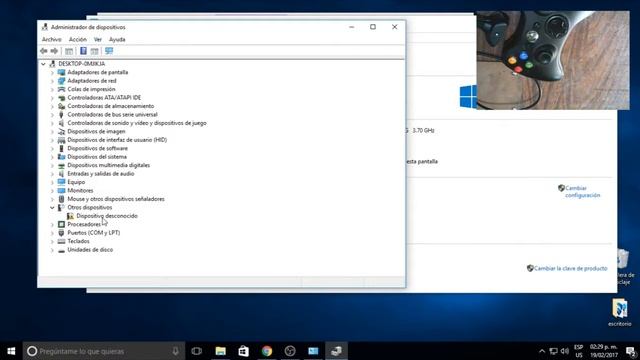Click the Controladoras de almacenamiento icon
640x360 pixels.
(x=61, y=106)
